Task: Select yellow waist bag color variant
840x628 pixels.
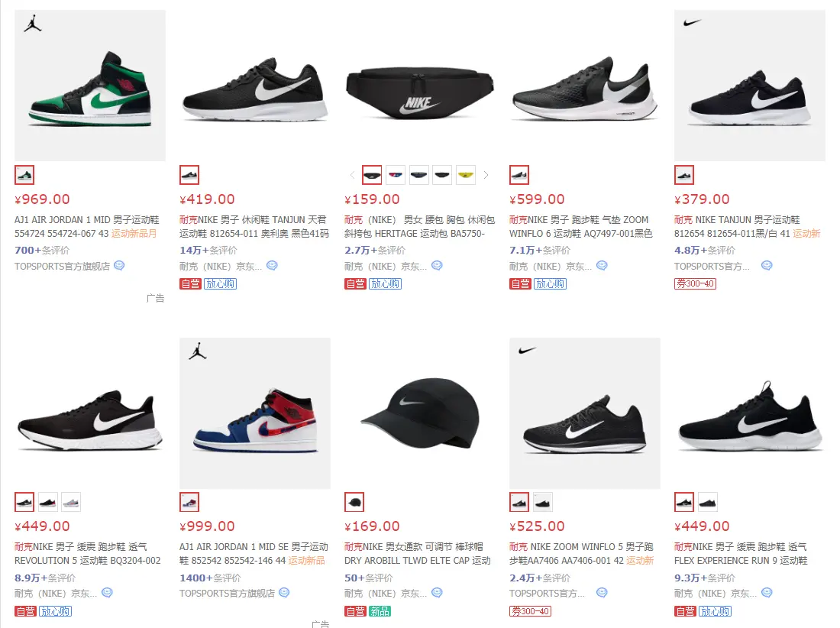Action: (466, 175)
